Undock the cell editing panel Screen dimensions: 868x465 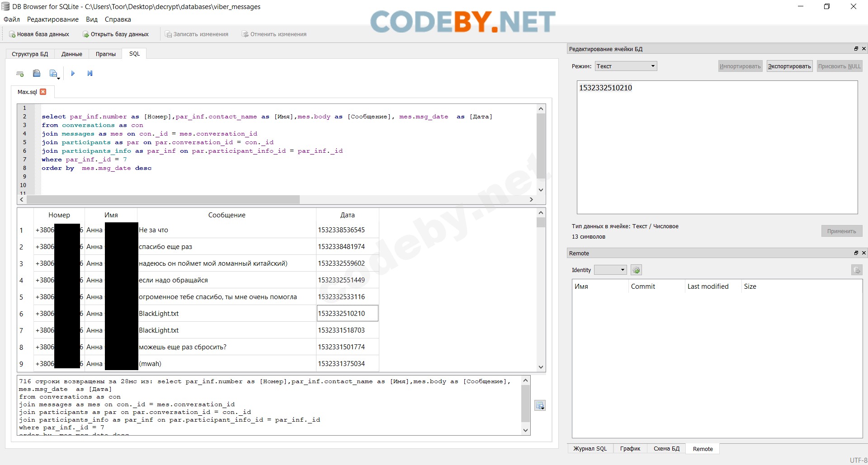pos(856,49)
